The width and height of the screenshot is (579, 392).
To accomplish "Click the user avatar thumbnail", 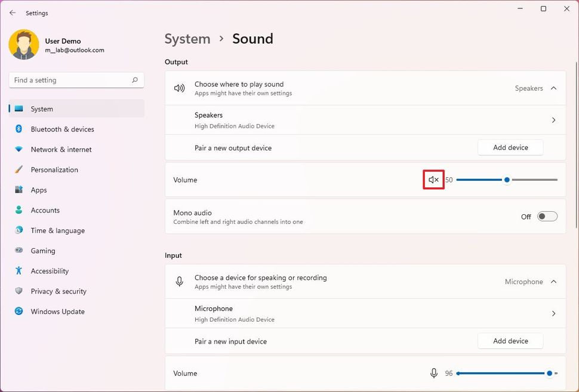I will click(x=24, y=45).
